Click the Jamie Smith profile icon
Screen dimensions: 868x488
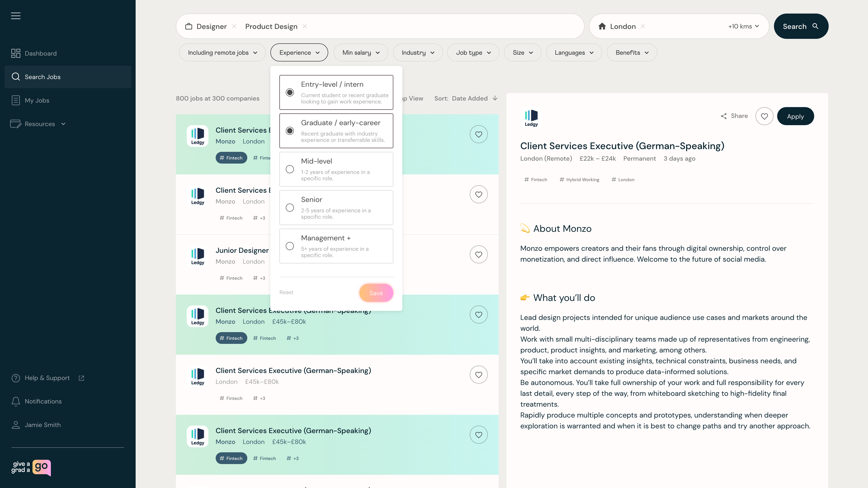pos(16,425)
